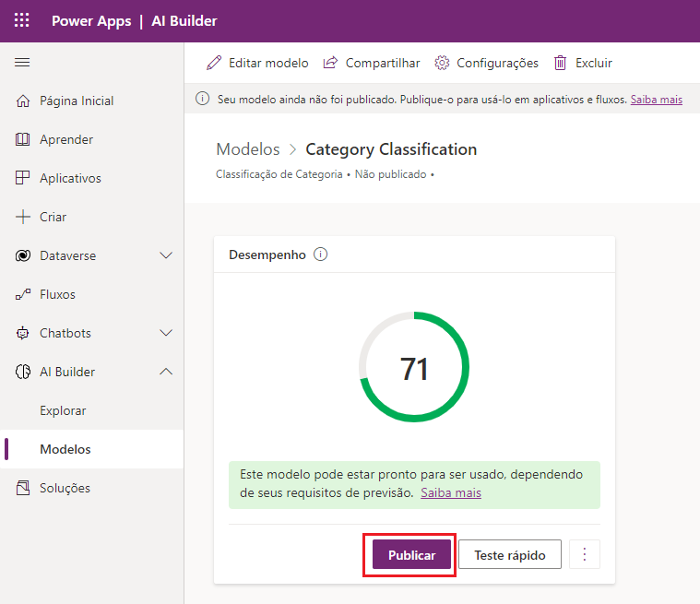Image resolution: width=700 pixels, height=604 pixels.
Task: Click the Desempenho card title
Action: (267, 255)
